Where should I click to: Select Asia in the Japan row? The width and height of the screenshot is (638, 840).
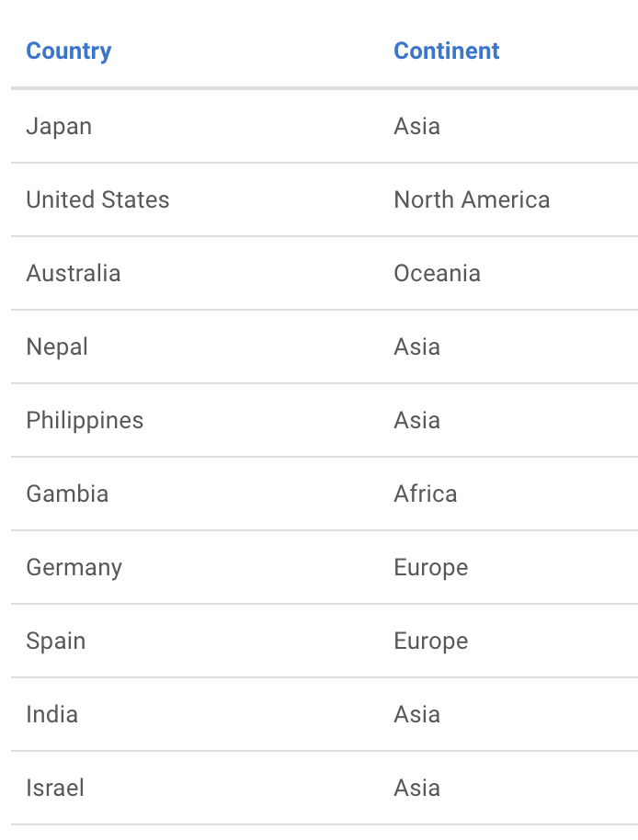coord(417,126)
